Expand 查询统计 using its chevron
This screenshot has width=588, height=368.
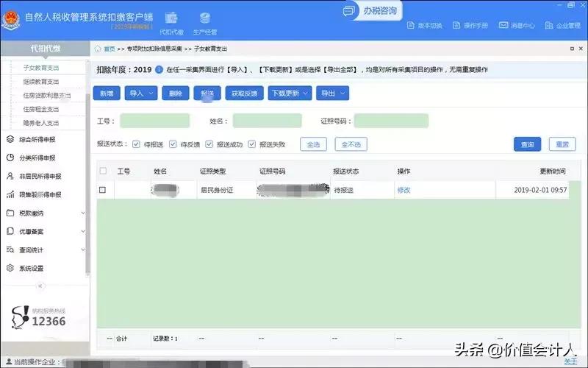pyautogui.click(x=83, y=250)
